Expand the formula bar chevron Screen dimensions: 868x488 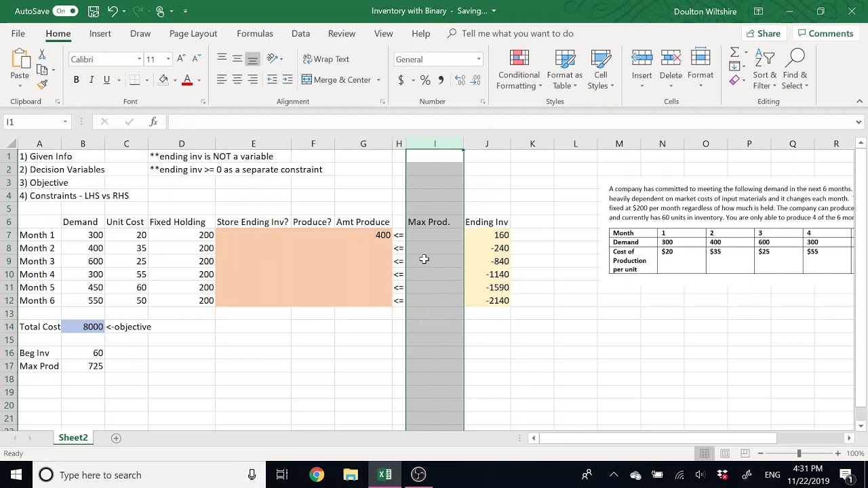(859, 122)
